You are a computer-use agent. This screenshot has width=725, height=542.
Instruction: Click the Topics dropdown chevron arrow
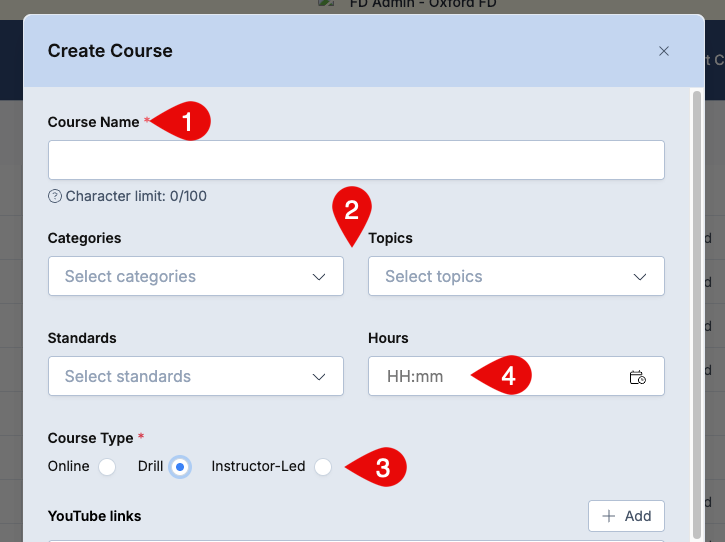(x=639, y=277)
